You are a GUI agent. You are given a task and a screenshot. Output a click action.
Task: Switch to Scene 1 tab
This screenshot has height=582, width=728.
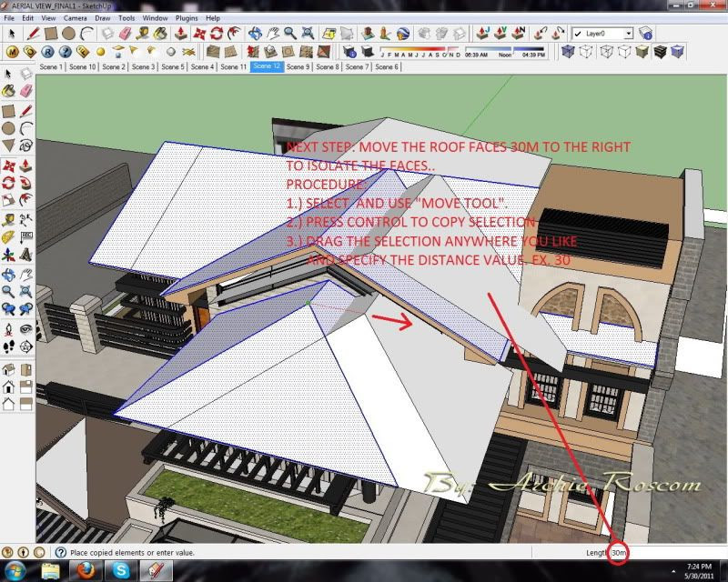(x=51, y=66)
